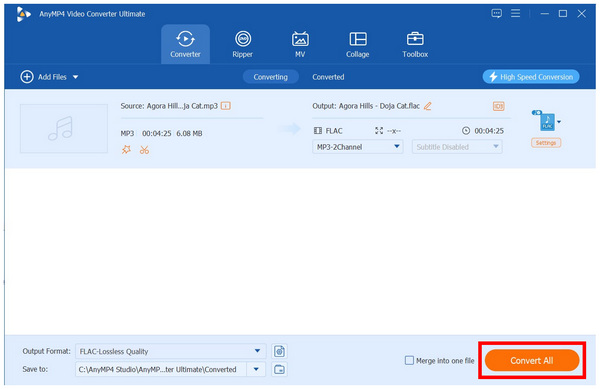Click the Convert All button
Screen dimensions: 600x389
click(x=532, y=360)
